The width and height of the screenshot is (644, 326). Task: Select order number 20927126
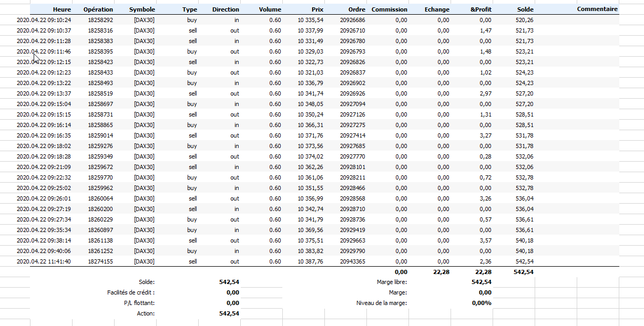353,114
